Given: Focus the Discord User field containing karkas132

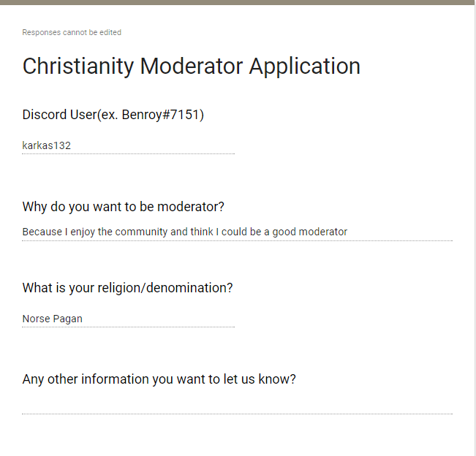Looking at the screenshot, I should pos(128,145).
